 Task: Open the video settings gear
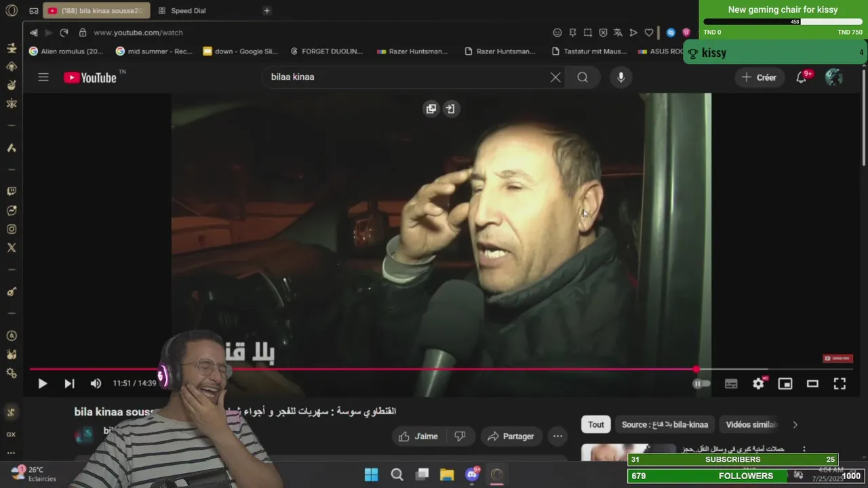pyautogui.click(x=758, y=384)
